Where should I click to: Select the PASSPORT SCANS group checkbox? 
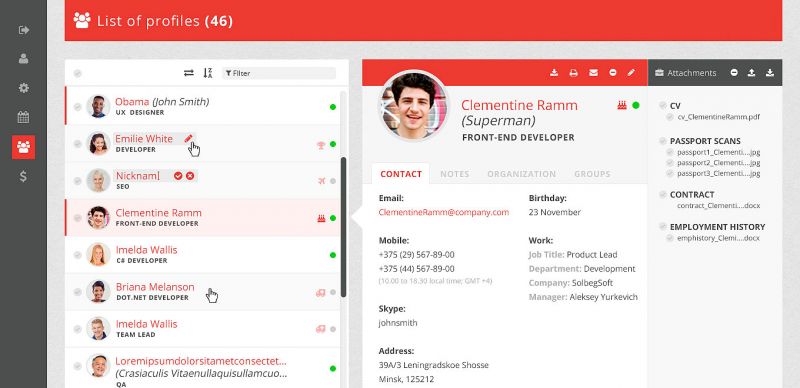tap(662, 141)
